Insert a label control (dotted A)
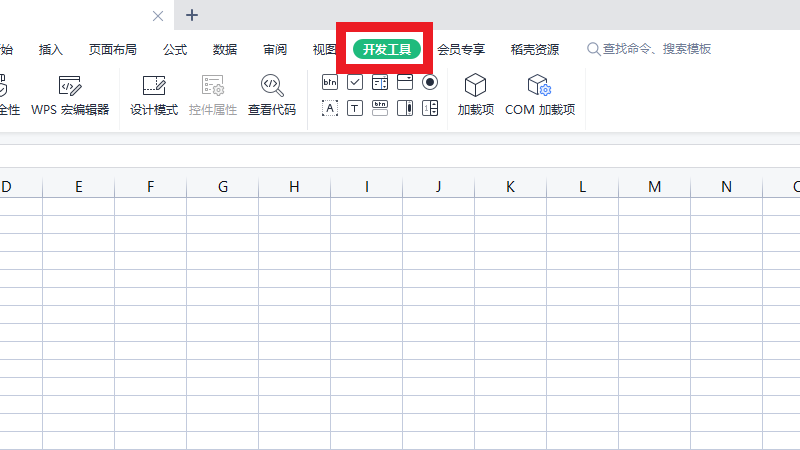Viewport: 800px width, 450px height. tap(330, 108)
